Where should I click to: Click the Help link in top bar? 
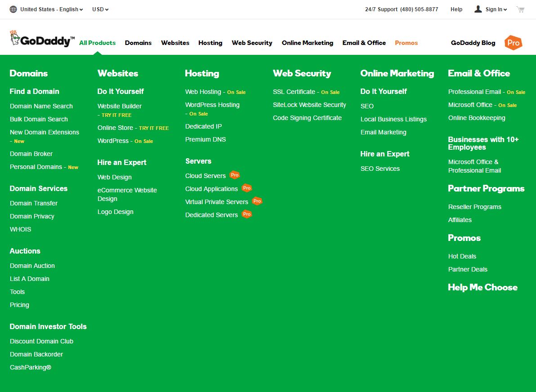[456, 9]
